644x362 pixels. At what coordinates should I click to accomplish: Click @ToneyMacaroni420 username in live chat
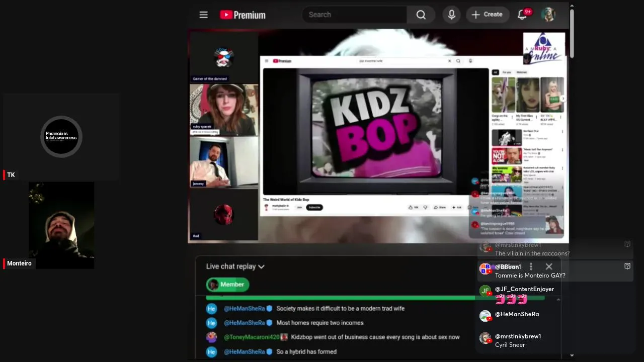[252, 337]
